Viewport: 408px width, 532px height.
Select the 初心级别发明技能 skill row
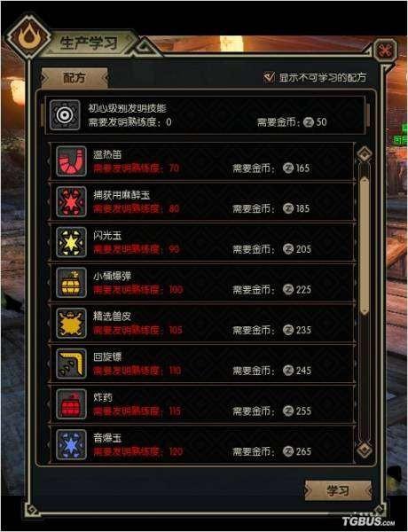[x=205, y=115]
